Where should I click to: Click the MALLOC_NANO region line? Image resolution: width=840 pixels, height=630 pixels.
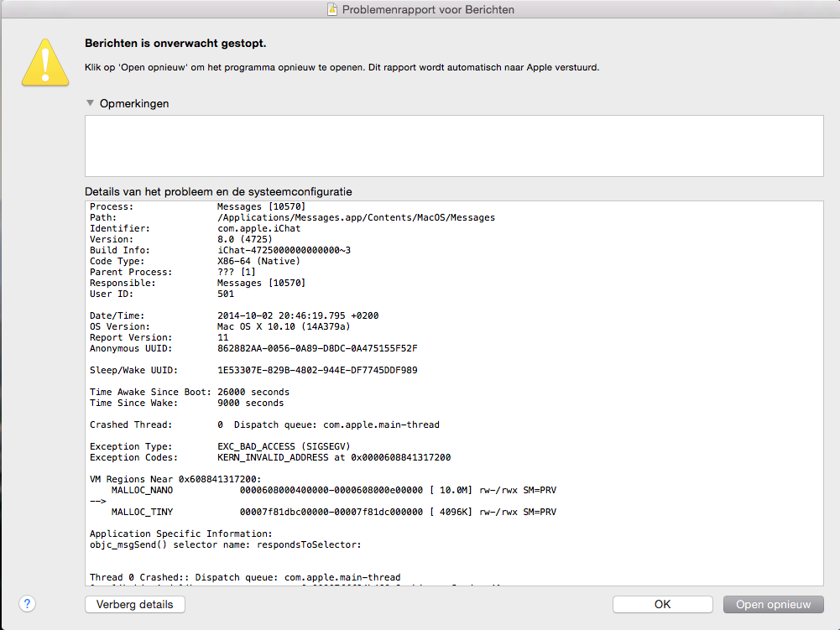pos(334,490)
